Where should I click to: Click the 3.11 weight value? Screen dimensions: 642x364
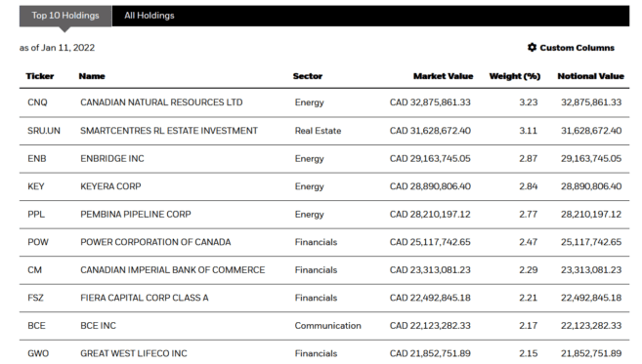click(x=529, y=131)
